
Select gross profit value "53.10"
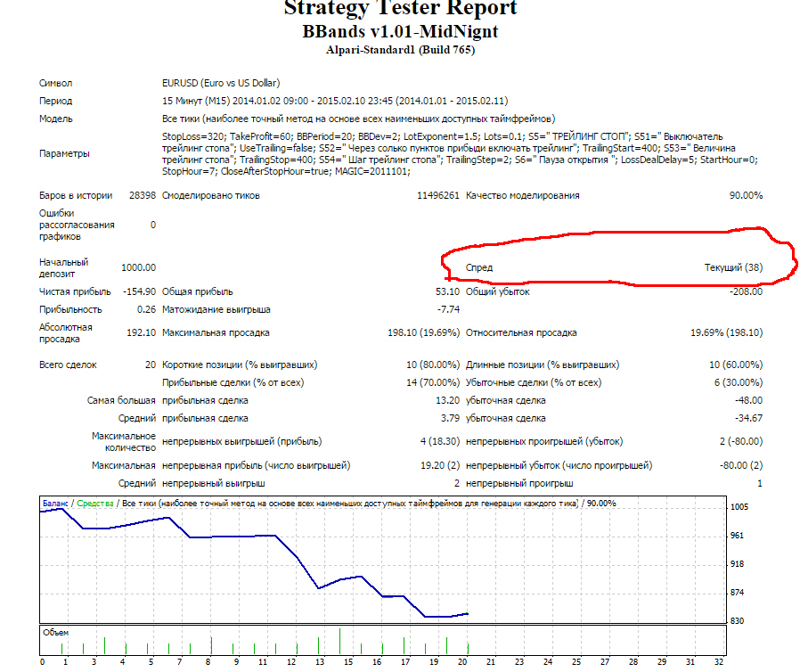pos(447,291)
